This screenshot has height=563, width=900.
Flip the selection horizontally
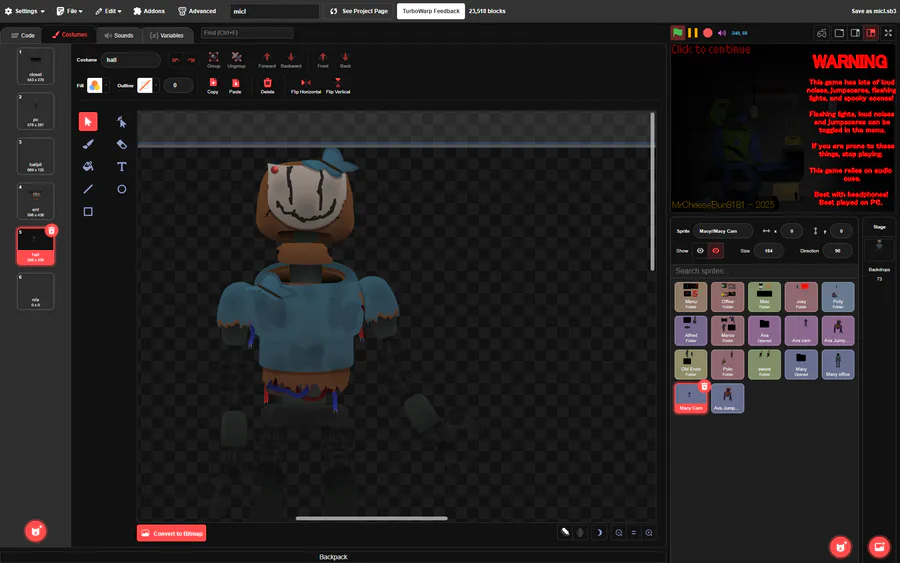pyautogui.click(x=306, y=86)
